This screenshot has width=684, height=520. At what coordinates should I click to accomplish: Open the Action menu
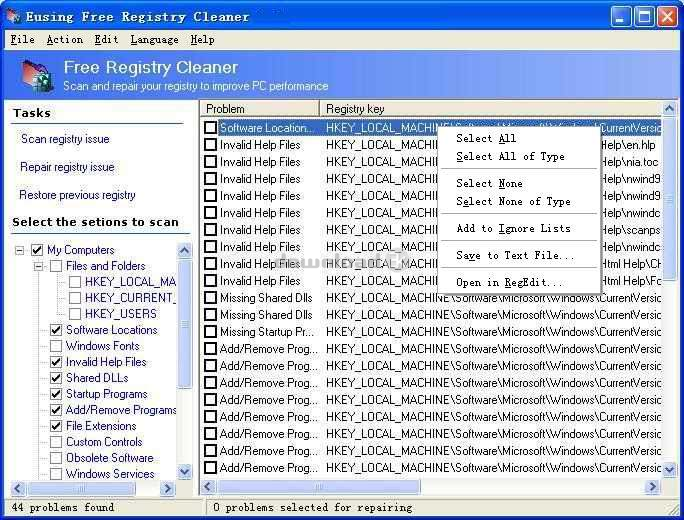point(65,40)
